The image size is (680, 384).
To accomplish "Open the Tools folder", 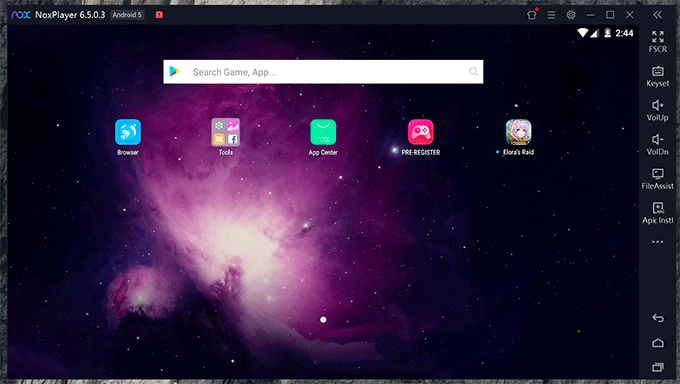I will (226, 132).
